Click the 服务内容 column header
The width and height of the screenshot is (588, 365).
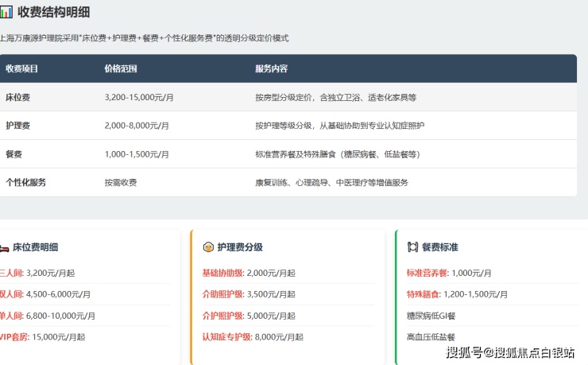pos(272,69)
